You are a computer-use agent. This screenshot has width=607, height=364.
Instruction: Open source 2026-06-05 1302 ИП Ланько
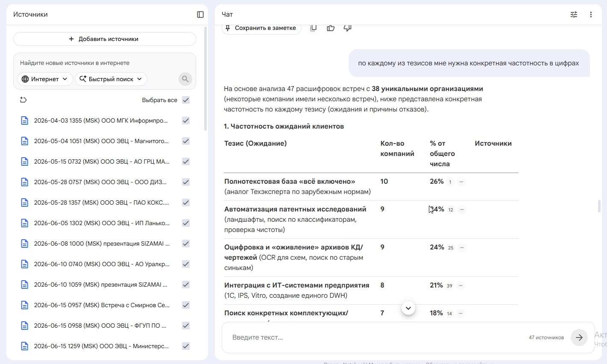pyautogui.click(x=102, y=223)
